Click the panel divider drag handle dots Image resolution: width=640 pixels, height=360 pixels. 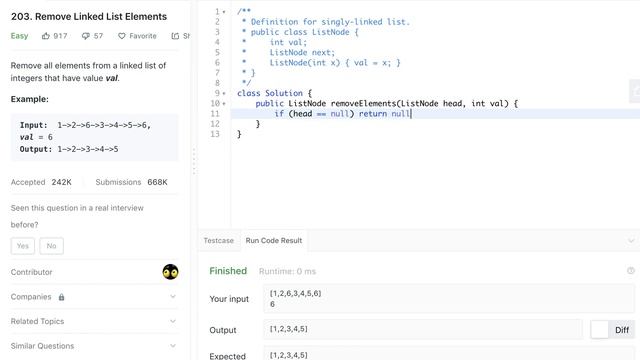point(194,161)
